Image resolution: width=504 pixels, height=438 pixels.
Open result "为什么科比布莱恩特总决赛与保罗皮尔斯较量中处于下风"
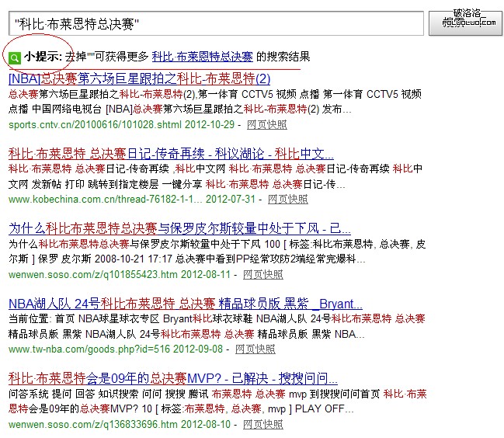tap(179, 228)
